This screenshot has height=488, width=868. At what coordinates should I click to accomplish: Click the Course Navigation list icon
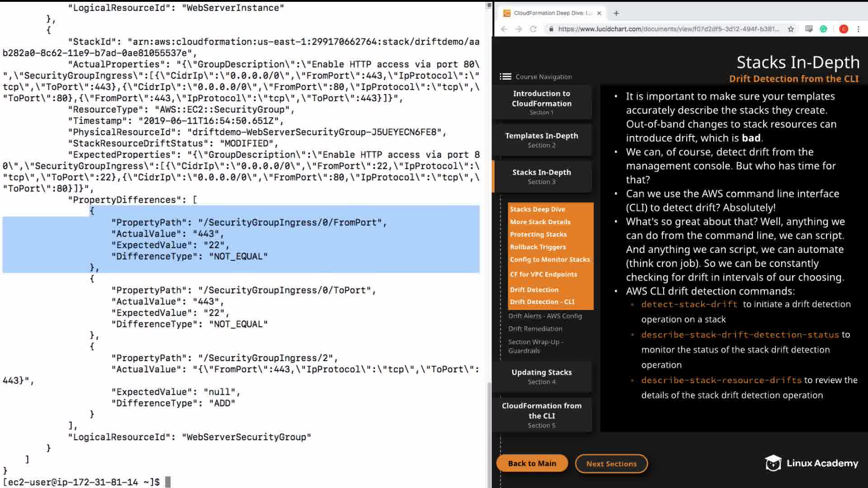pos(505,77)
